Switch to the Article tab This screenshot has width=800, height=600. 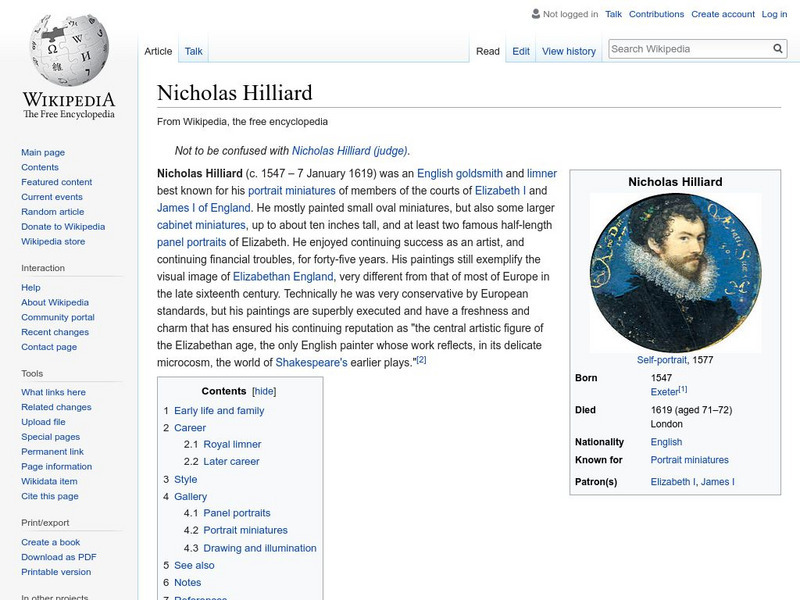coord(158,51)
